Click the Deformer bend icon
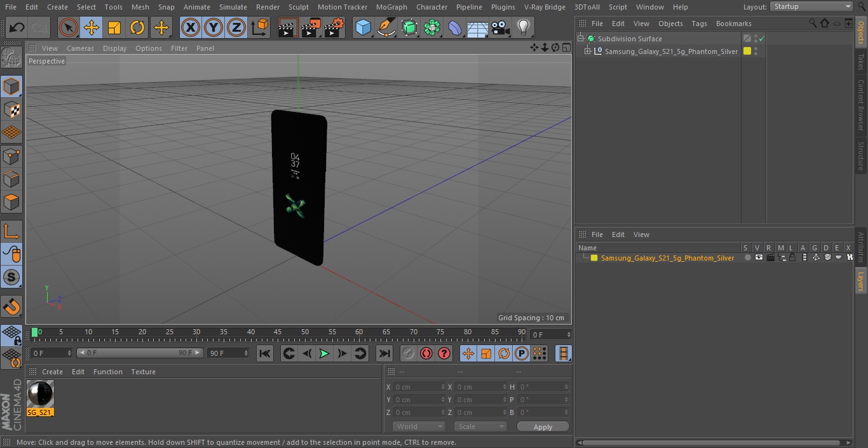The height and width of the screenshot is (448, 868). 455,27
